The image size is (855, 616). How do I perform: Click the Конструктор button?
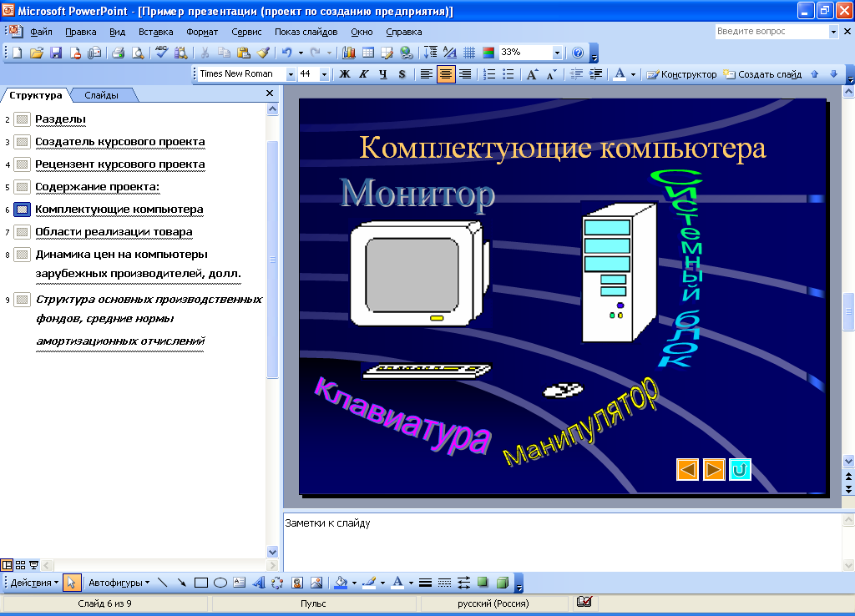pyautogui.click(x=681, y=74)
